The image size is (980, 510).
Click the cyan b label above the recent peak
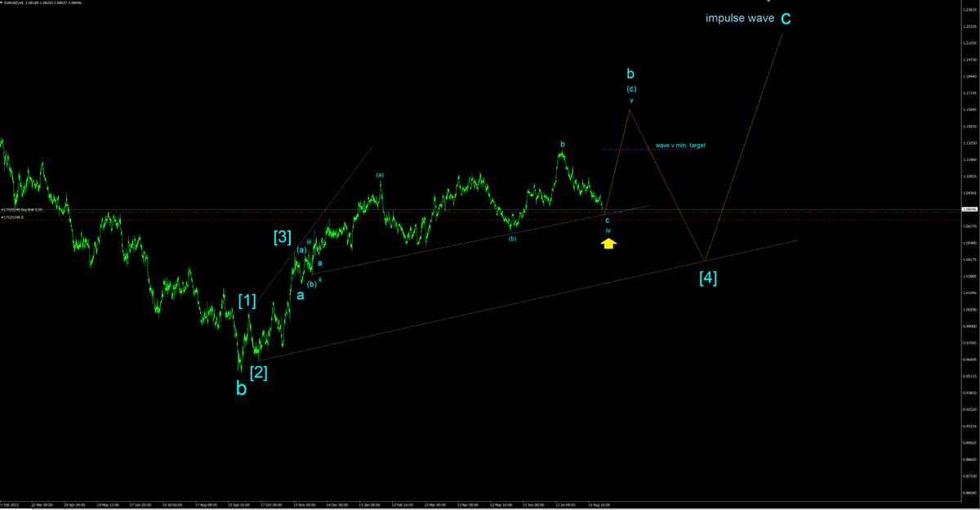click(x=563, y=144)
